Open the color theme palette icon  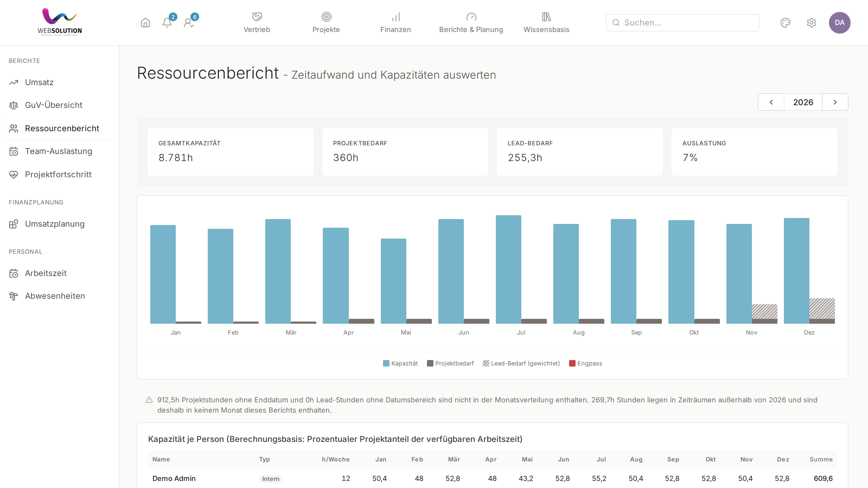786,23
